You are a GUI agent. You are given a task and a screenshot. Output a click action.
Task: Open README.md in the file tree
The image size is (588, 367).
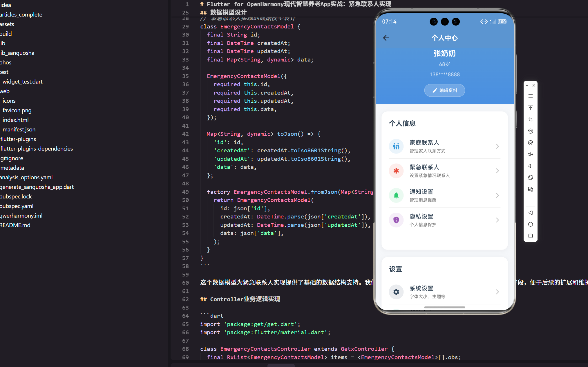click(15, 225)
